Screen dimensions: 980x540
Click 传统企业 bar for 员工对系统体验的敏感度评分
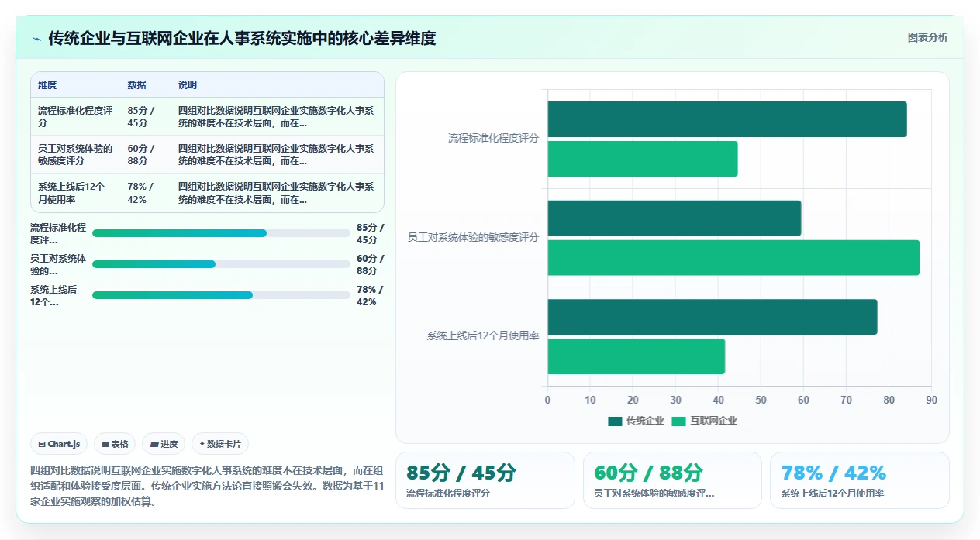675,218
